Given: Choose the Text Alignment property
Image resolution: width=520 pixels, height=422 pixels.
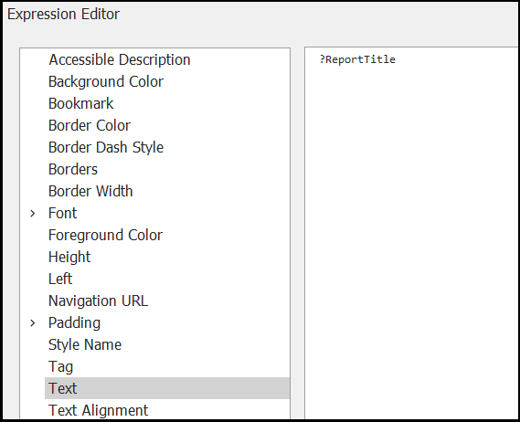Looking at the screenshot, I should point(98,411).
